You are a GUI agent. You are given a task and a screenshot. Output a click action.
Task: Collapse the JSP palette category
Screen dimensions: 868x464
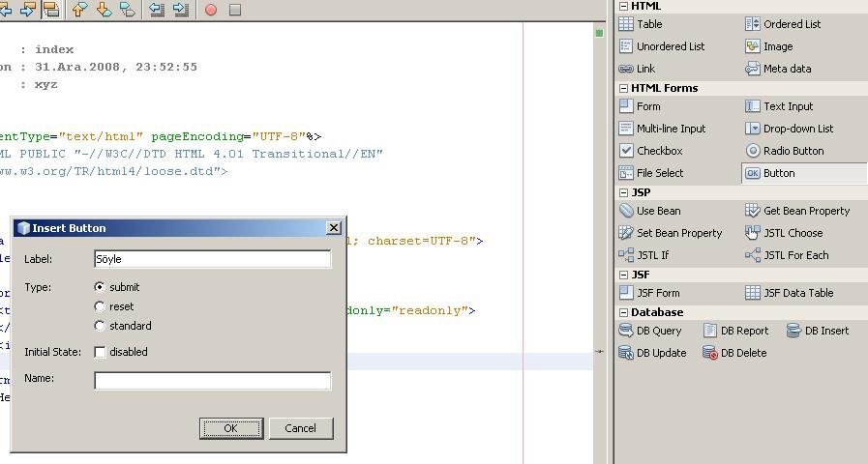point(624,192)
